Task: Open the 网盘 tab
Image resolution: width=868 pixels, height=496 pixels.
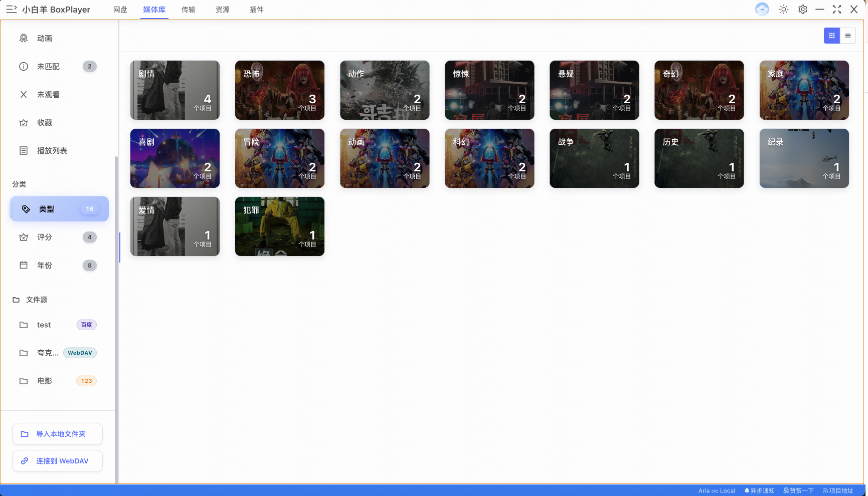Action: (120, 10)
